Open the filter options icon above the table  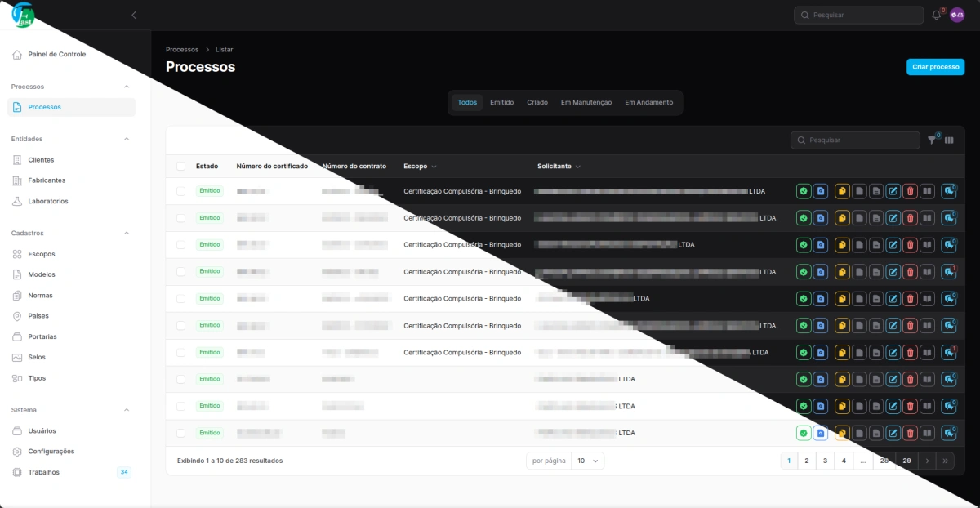[x=931, y=140]
